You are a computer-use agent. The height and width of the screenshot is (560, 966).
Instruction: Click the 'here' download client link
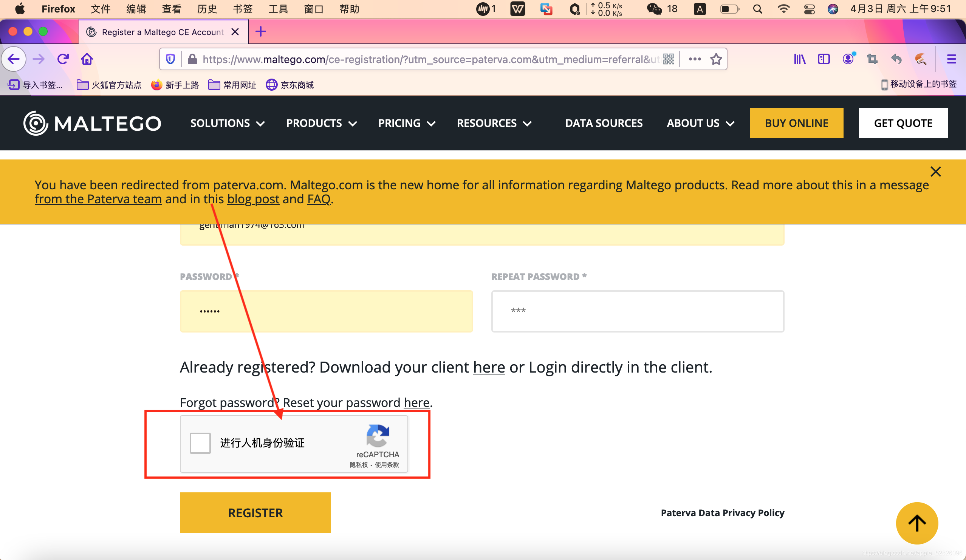coord(489,367)
